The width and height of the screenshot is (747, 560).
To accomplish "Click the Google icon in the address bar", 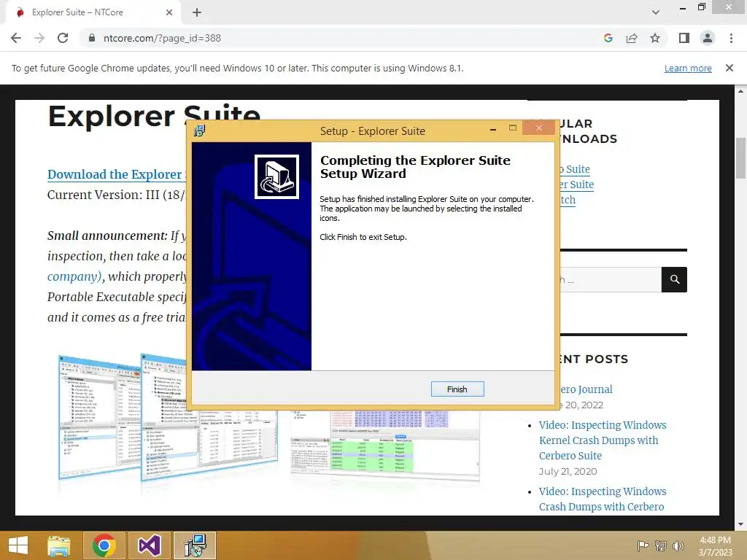I will click(608, 38).
